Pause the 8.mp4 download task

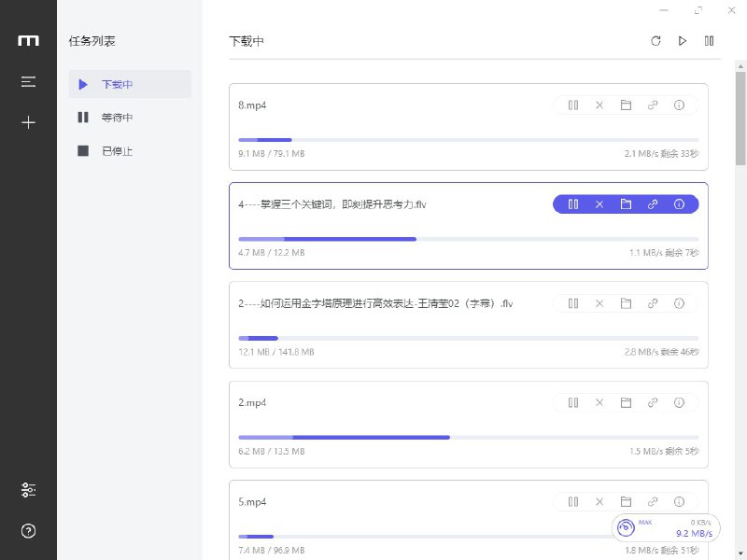tap(573, 105)
